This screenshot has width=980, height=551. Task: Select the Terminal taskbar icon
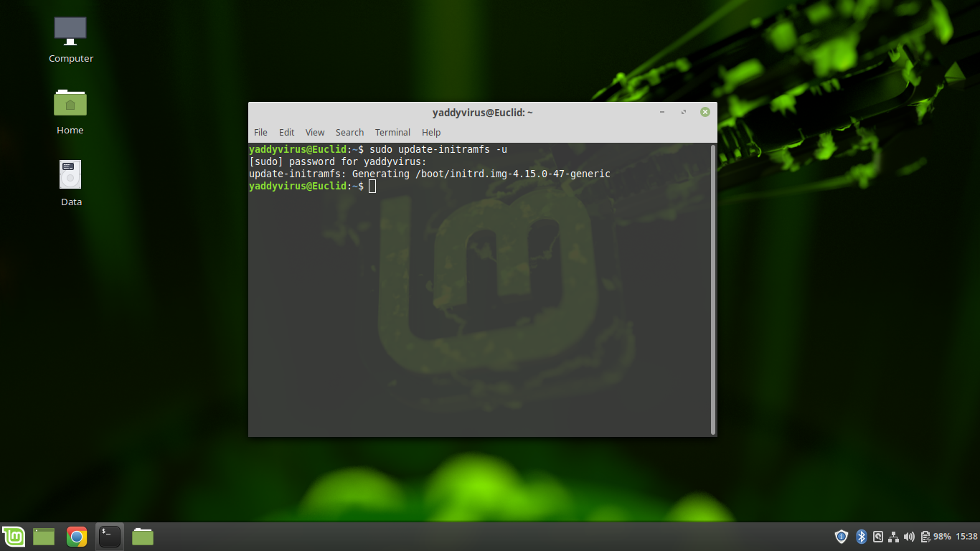pyautogui.click(x=109, y=537)
